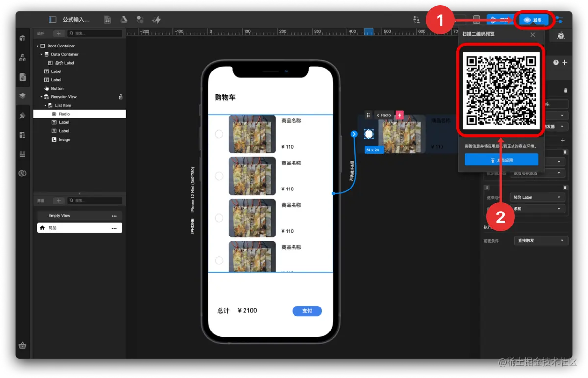Screen dimensions: 588x378
Task: Click the ¥ 2100 total value on phone
Action: tap(247, 311)
